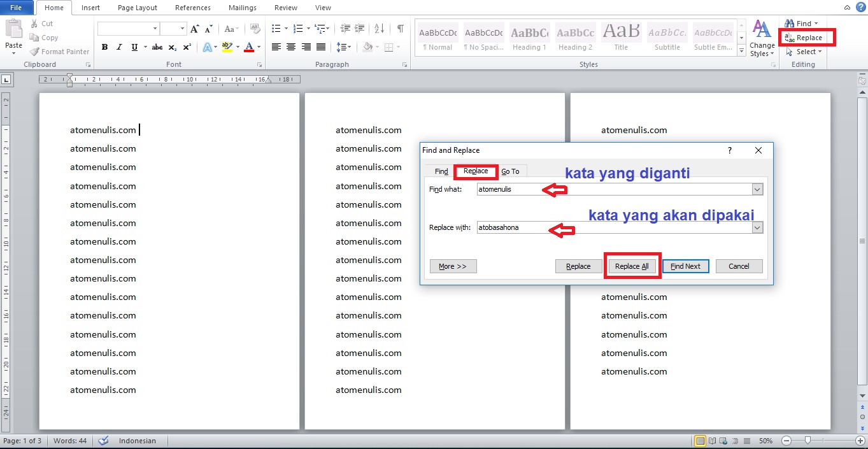This screenshot has height=449, width=868.
Task: Apply the paint bucket Shading icon
Action: 367,47
